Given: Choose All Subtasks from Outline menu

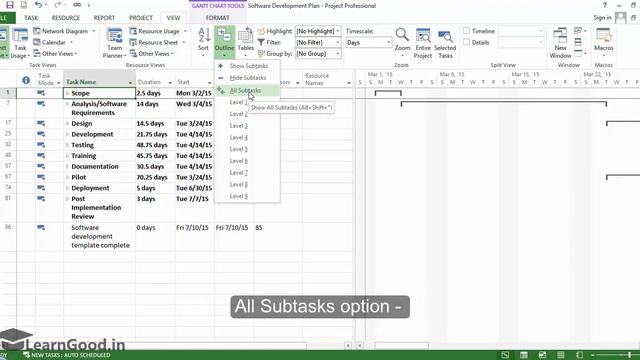Looking at the screenshot, I should pos(247,91).
